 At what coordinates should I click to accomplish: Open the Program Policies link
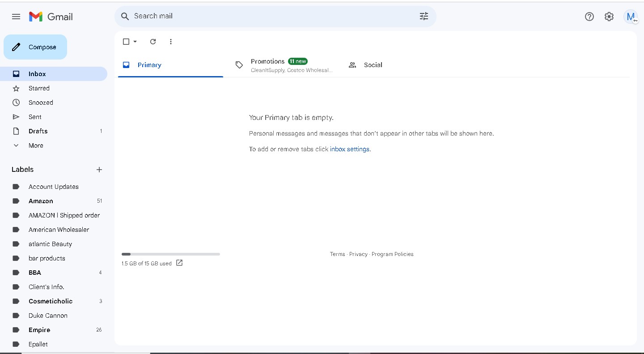(x=393, y=254)
